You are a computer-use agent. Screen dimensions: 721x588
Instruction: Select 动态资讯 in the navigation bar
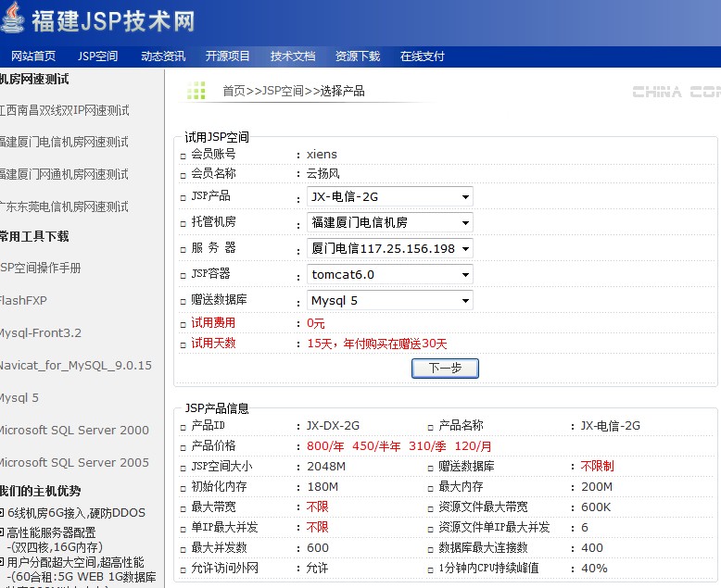click(163, 56)
